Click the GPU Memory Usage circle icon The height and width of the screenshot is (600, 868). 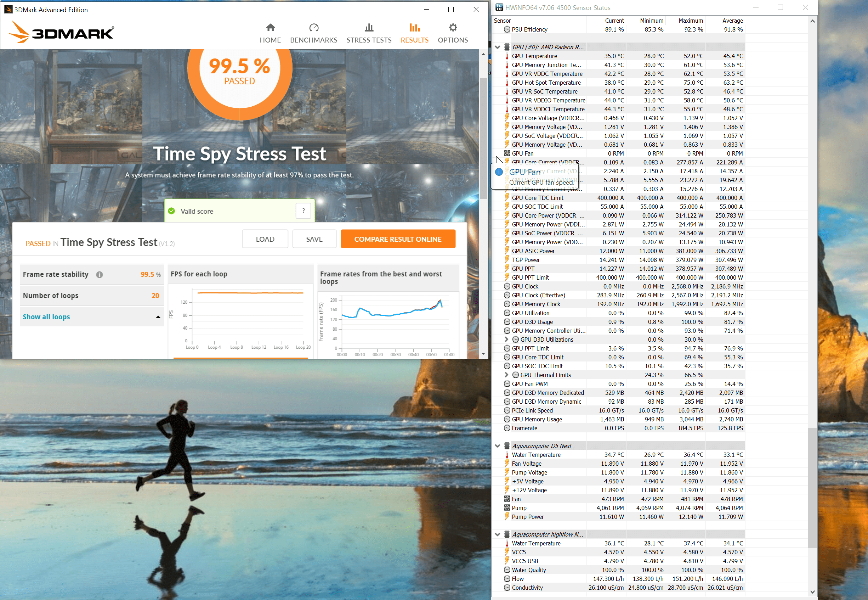pos(507,419)
